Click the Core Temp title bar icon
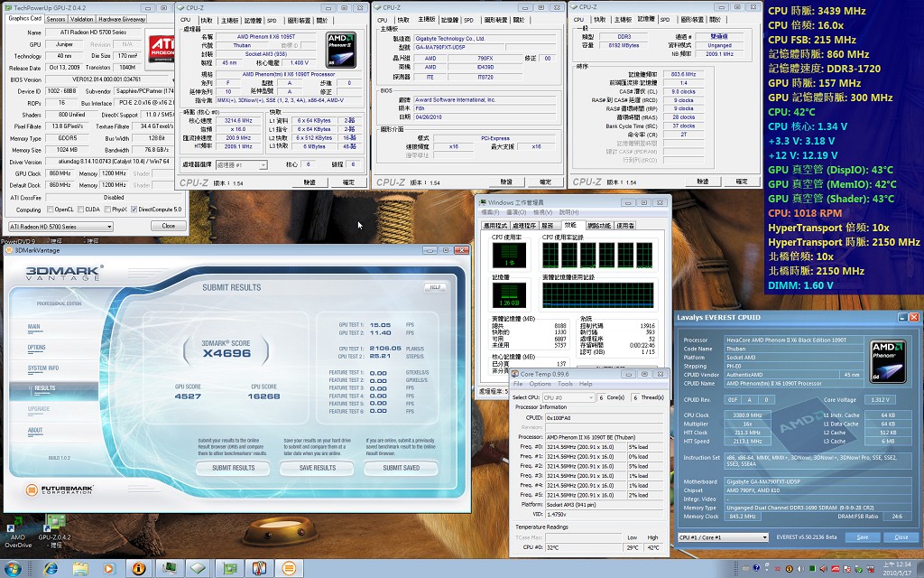 [515, 374]
